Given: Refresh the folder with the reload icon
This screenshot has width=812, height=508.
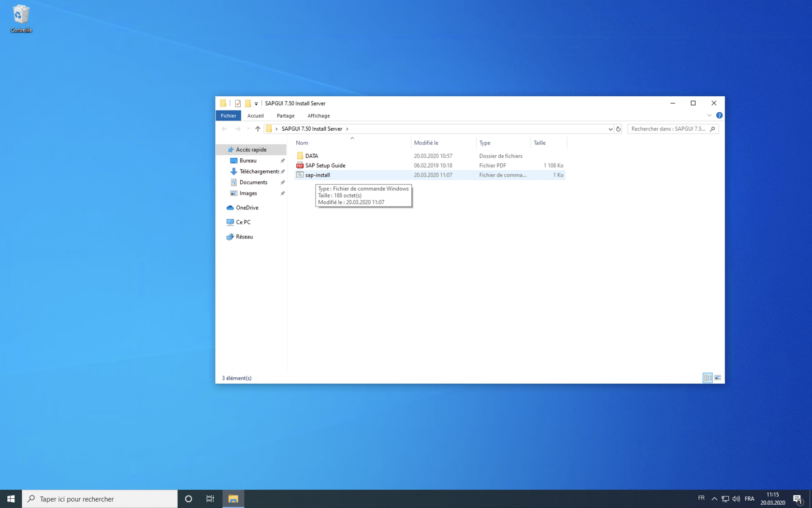Looking at the screenshot, I should 618,129.
